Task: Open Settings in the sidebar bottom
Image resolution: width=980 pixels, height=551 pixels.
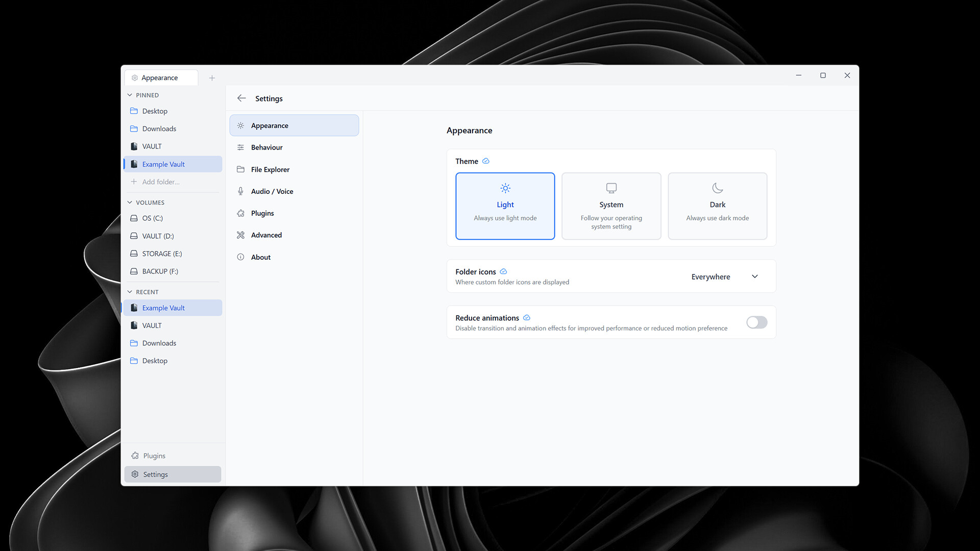Action: pyautogui.click(x=155, y=474)
